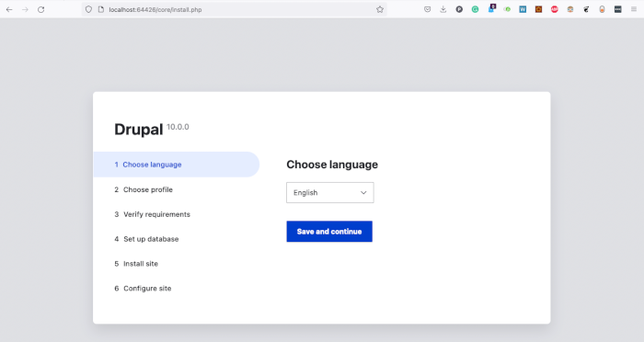Screen dimensions: 644x342
Task: Open the red ABP Adblock Plus extension
Action: pyautogui.click(x=555, y=9)
